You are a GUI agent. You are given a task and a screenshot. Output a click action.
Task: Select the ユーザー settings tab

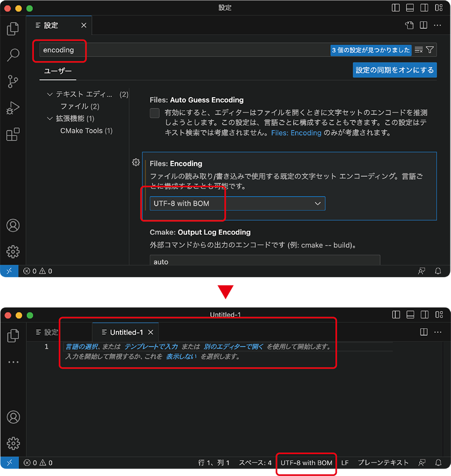tap(58, 71)
